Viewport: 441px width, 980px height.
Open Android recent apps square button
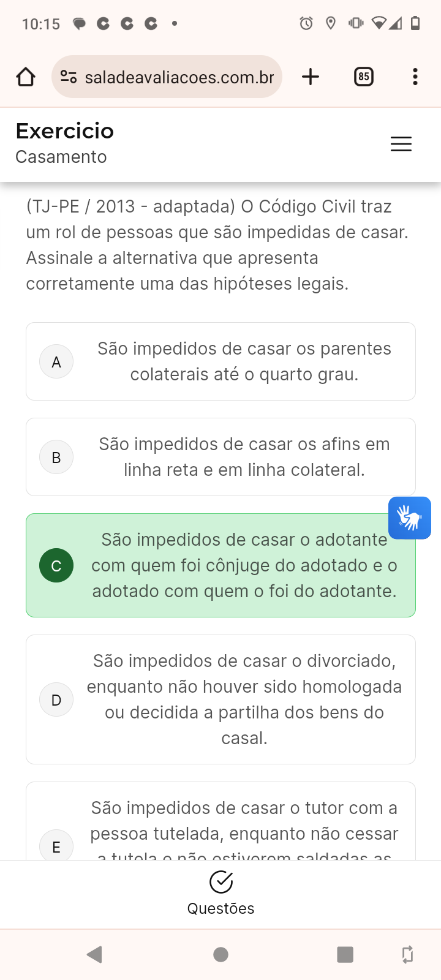(345, 954)
